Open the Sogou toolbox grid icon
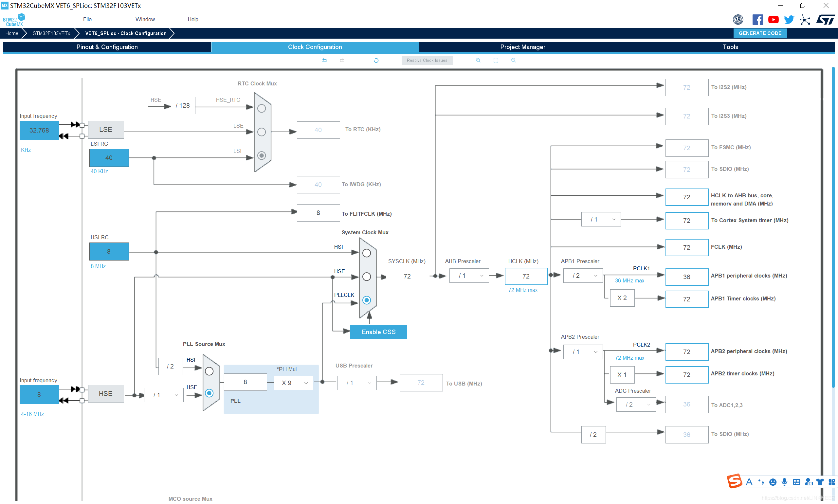This screenshot has height=504, width=838. 832,482
